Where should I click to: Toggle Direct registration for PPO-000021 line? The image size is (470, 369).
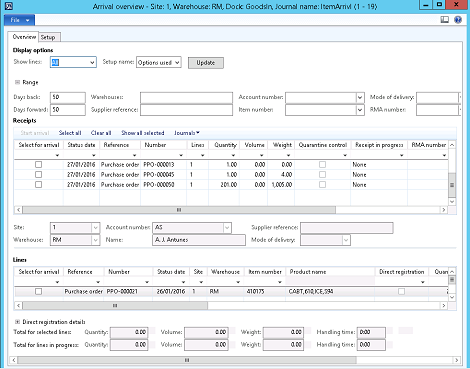tap(402, 291)
